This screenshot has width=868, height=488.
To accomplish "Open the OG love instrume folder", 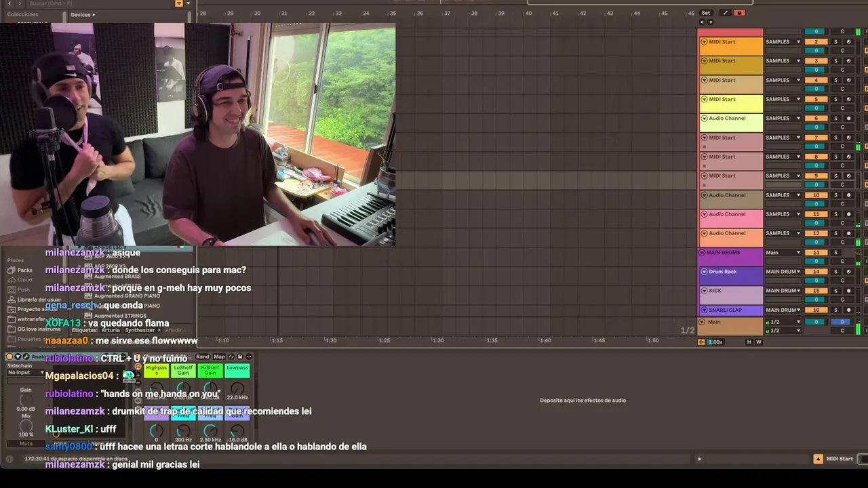I will (34, 329).
